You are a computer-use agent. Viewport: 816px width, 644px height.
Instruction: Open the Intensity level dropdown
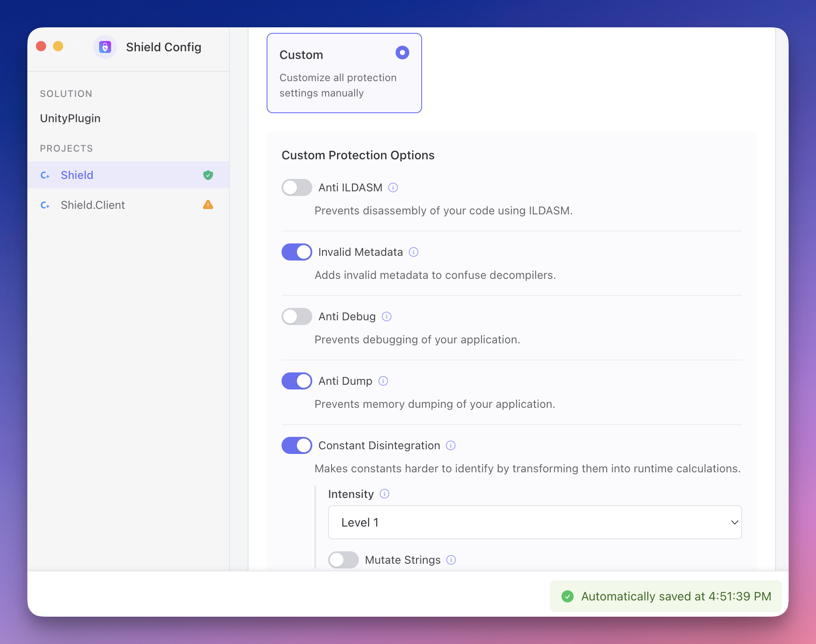pyautogui.click(x=534, y=522)
